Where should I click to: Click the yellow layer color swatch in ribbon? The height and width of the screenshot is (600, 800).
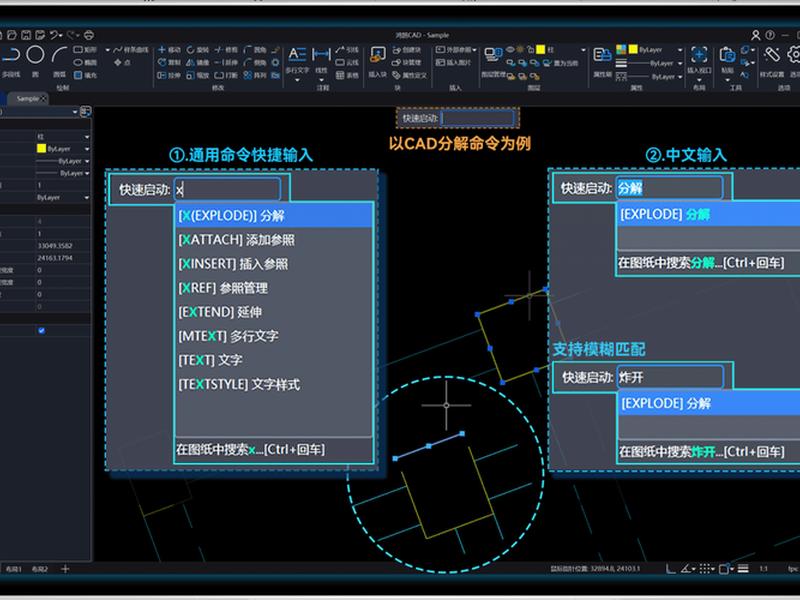[x=541, y=49]
